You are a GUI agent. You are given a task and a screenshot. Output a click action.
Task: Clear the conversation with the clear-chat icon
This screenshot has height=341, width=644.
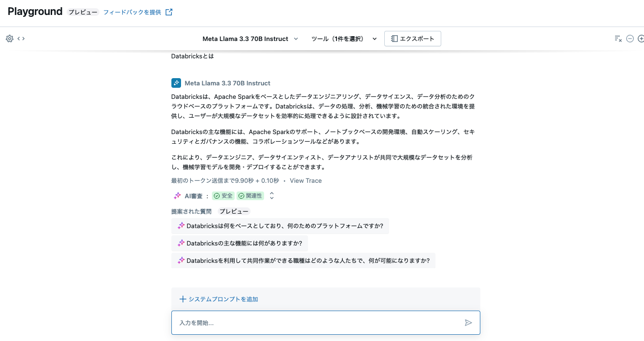[x=617, y=39]
